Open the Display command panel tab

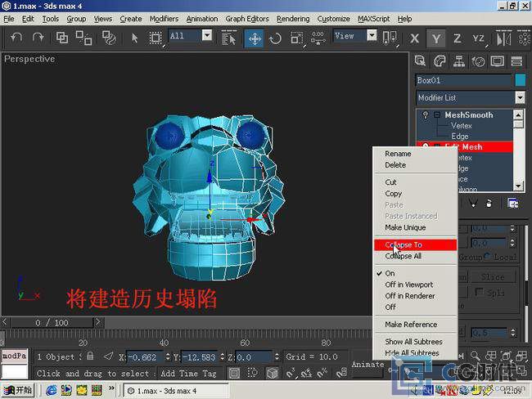(x=498, y=61)
